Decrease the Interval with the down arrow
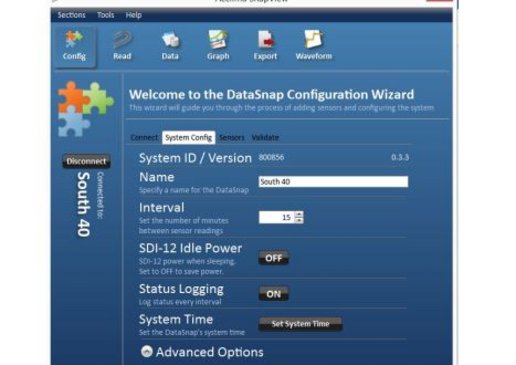The image size is (516, 365). [x=299, y=220]
